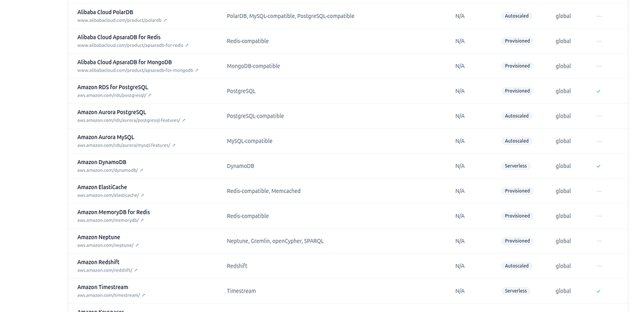Image resolution: width=644 pixels, height=312 pixels.
Task: Click external link icon next to aurora/postgresql-features URL
Action: [x=184, y=120]
